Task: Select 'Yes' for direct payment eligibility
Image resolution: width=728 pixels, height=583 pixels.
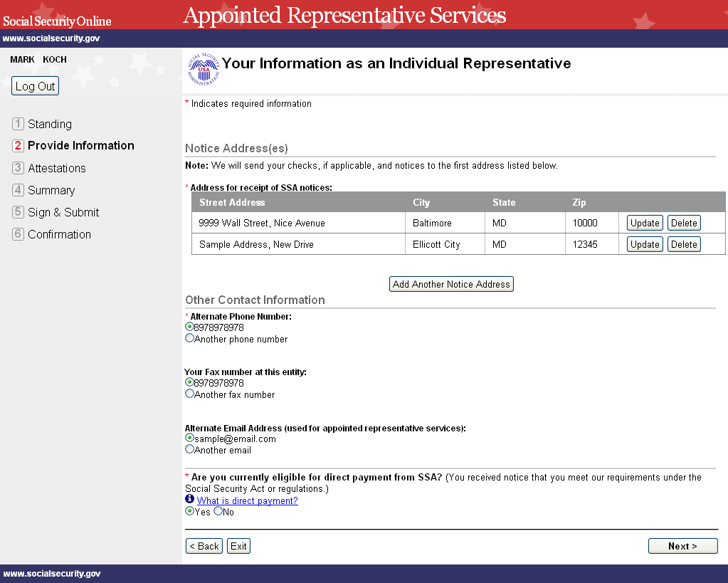Action: click(x=189, y=511)
